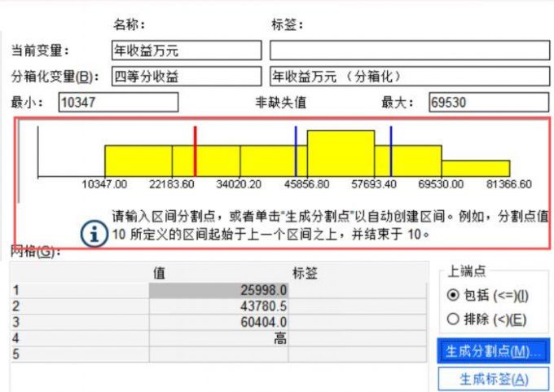Click the 最大 field showing 69530
Image resolution: width=554 pixels, height=392 pixels.
click(489, 103)
